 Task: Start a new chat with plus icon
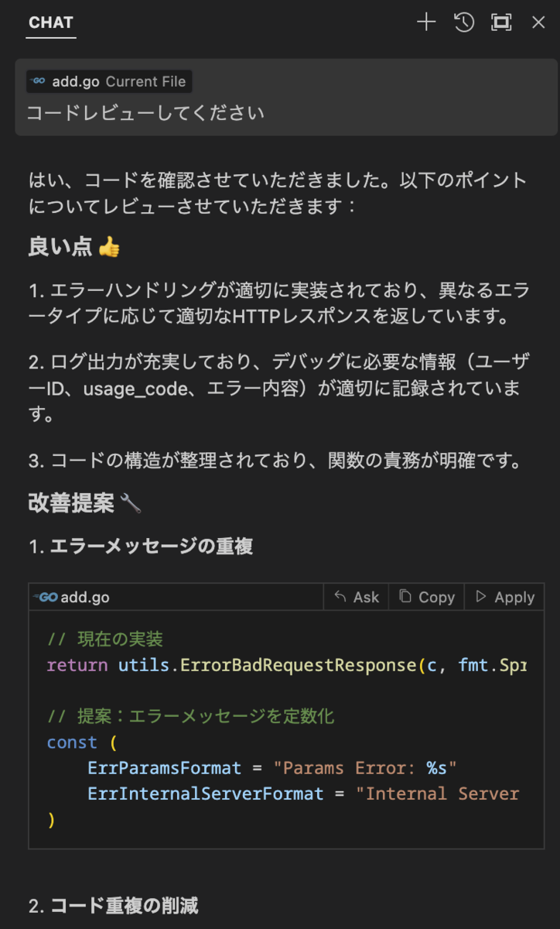(x=426, y=22)
